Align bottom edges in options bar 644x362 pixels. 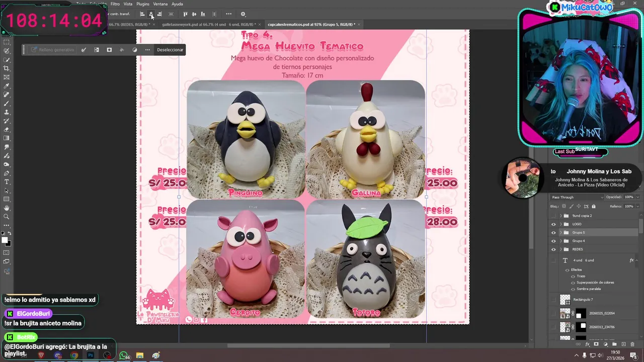pyautogui.click(x=203, y=14)
